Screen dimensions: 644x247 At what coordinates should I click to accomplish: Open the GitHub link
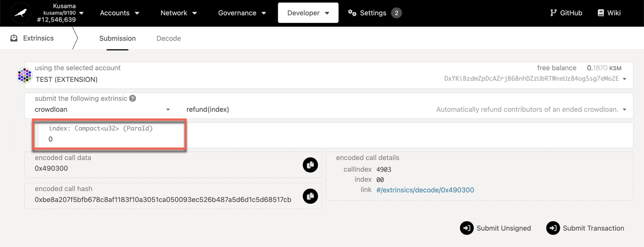[x=566, y=13]
